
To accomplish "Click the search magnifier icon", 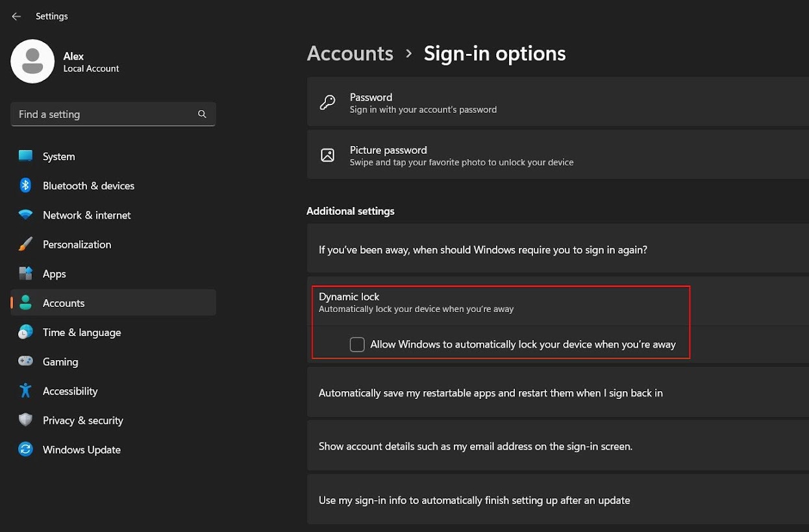I will click(x=202, y=114).
